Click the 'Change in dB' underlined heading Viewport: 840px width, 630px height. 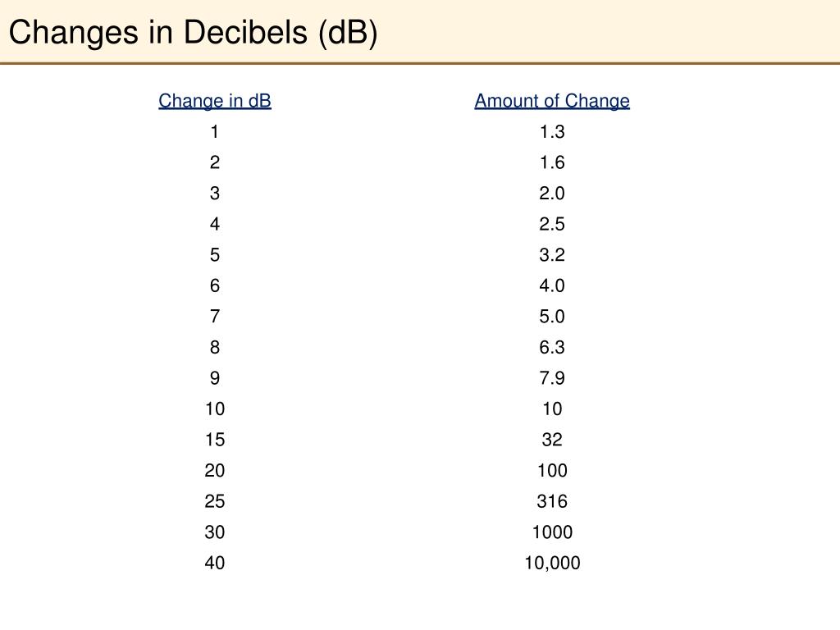tap(215, 101)
